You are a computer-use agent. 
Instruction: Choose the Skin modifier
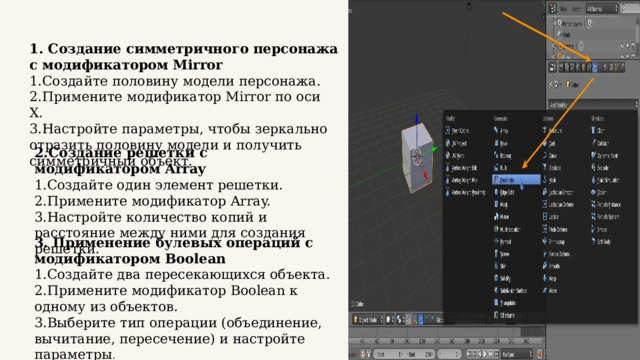[x=500, y=266]
